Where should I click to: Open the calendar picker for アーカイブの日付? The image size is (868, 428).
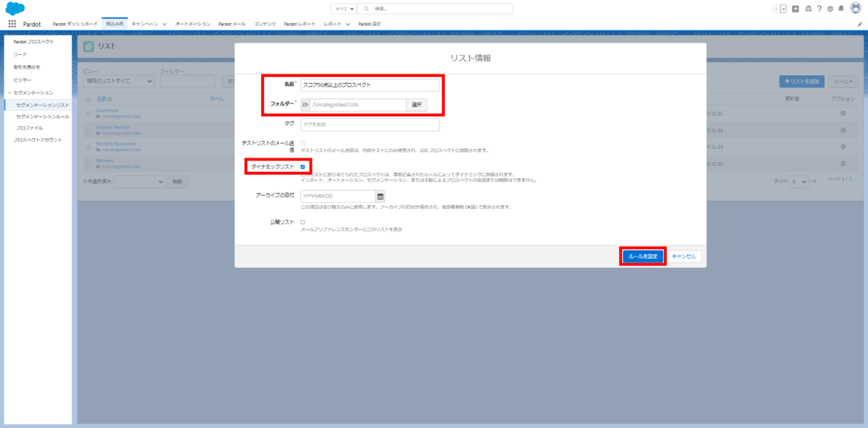coord(380,196)
